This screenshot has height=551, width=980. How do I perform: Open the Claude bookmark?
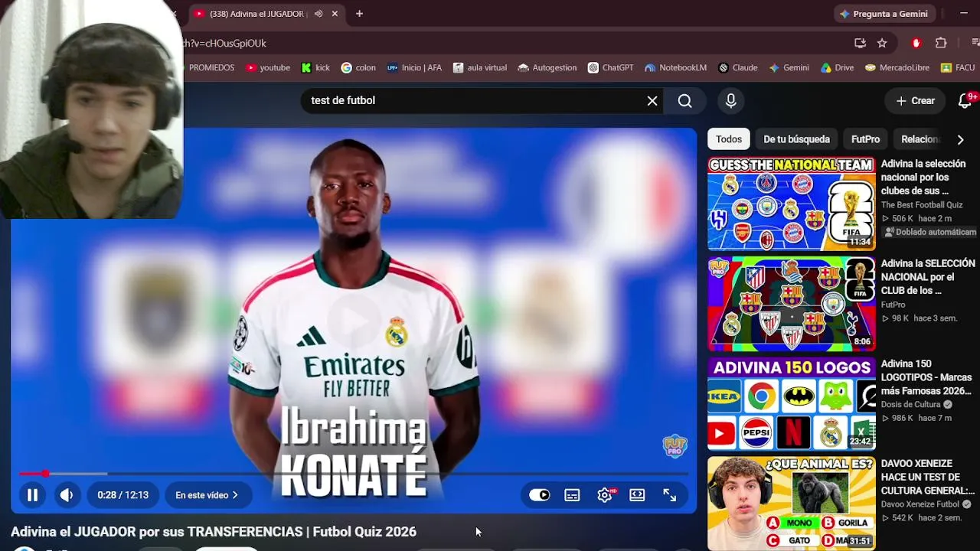coord(738,68)
